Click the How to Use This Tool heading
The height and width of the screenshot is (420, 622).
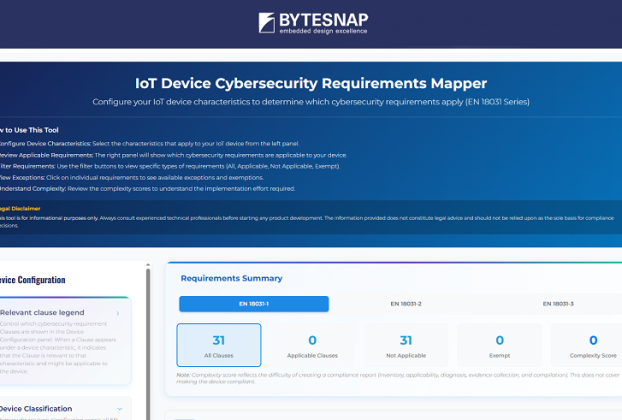(30, 130)
